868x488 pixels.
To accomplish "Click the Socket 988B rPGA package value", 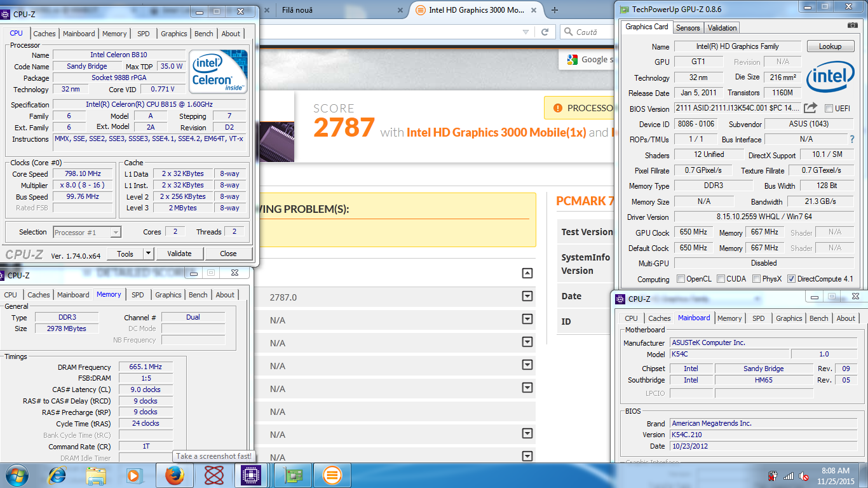I will (x=119, y=78).
